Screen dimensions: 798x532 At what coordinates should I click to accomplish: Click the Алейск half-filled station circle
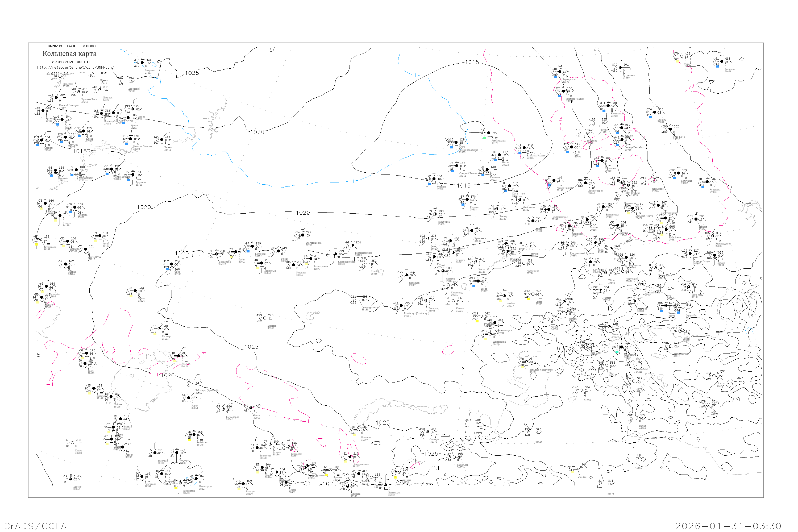[504, 296]
